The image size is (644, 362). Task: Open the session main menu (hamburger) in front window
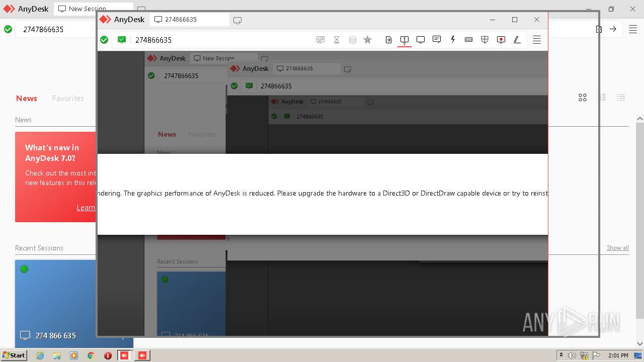tap(537, 40)
